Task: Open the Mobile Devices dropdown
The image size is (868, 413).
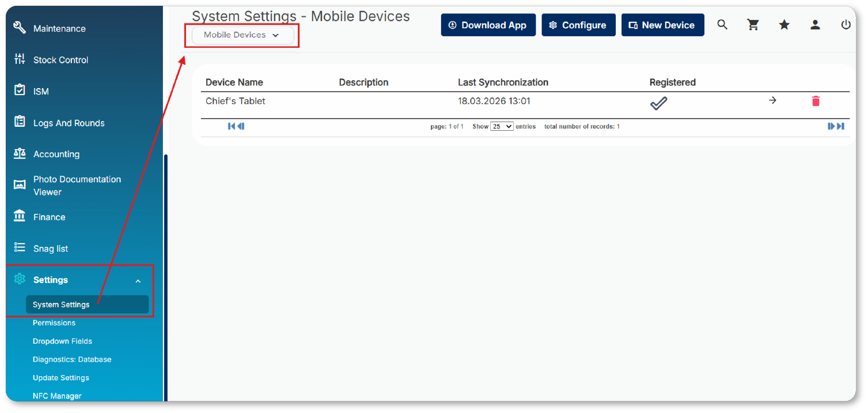Action: click(242, 35)
